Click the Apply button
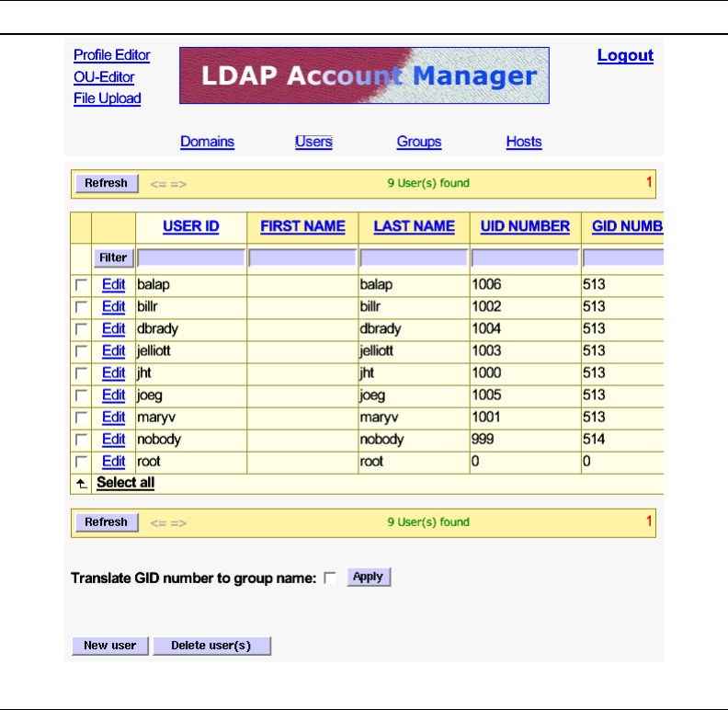This screenshot has width=728, height=710. tap(369, 578)
